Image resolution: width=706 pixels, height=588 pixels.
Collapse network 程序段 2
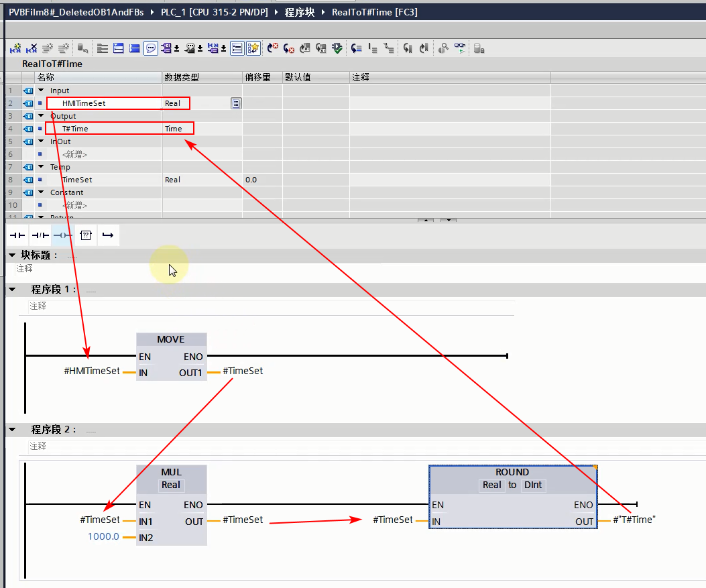coord(12,430)
